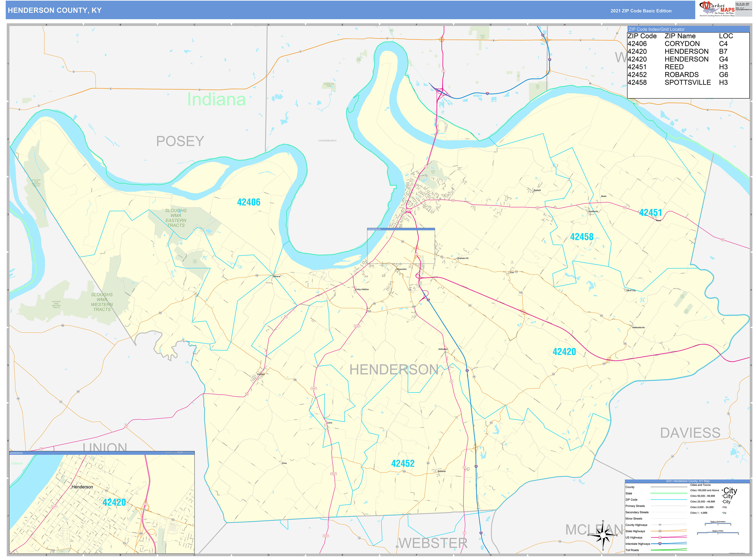
Task: Click the County Highways marker in legend
Action: pyautogui.click(x=660, y=525)
